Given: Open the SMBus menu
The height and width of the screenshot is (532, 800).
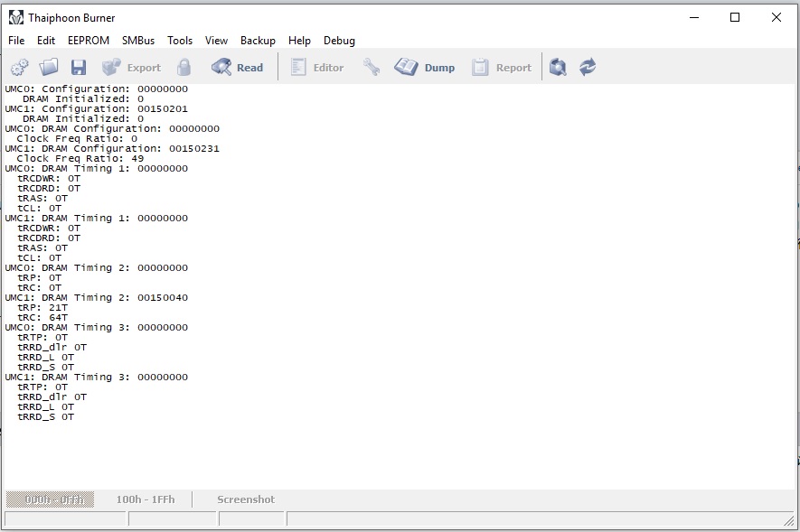Looking at the screenshot, I should (x=137, y=41).
